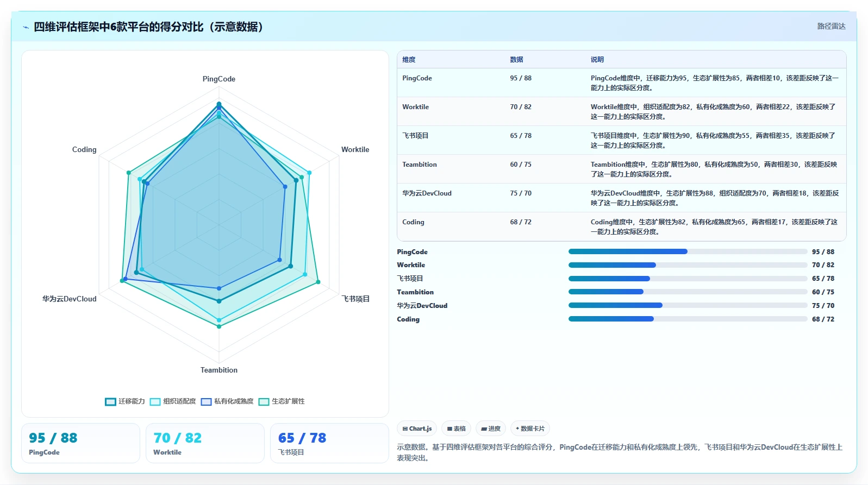
Task: Click the 示意数据 footnote paragraph
Action: click(x=620, y=452)
